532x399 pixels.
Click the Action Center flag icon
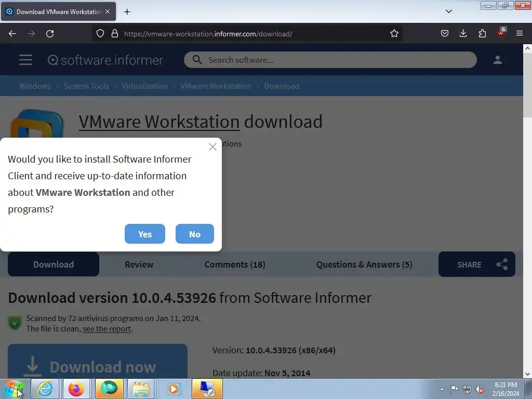point(454,389)
